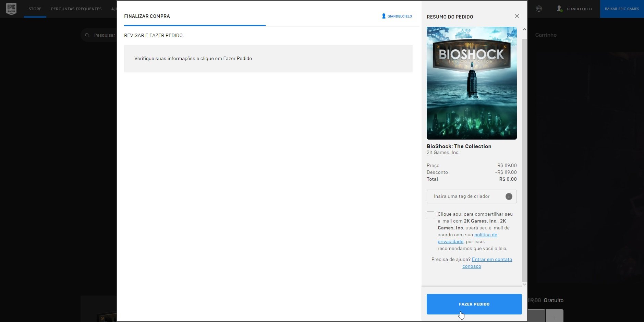Click the Baixar Epic Games button
Screen dimensions: 644x322
[622, 9]
